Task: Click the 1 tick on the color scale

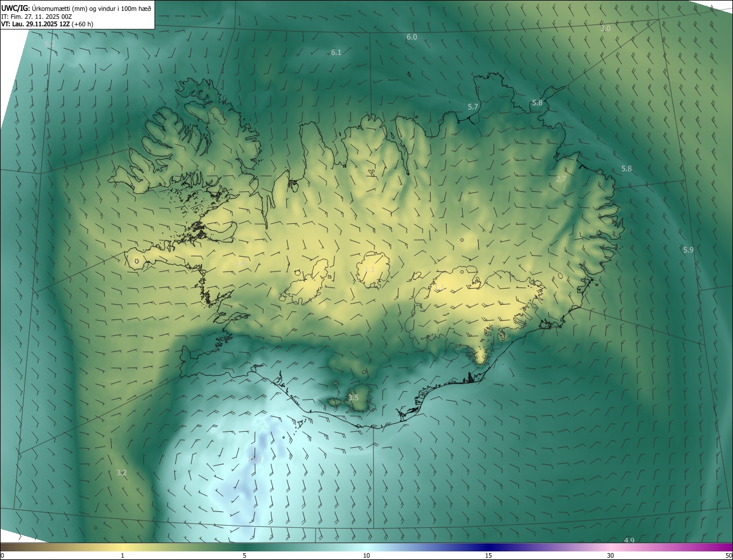Action: pos(123,555)
